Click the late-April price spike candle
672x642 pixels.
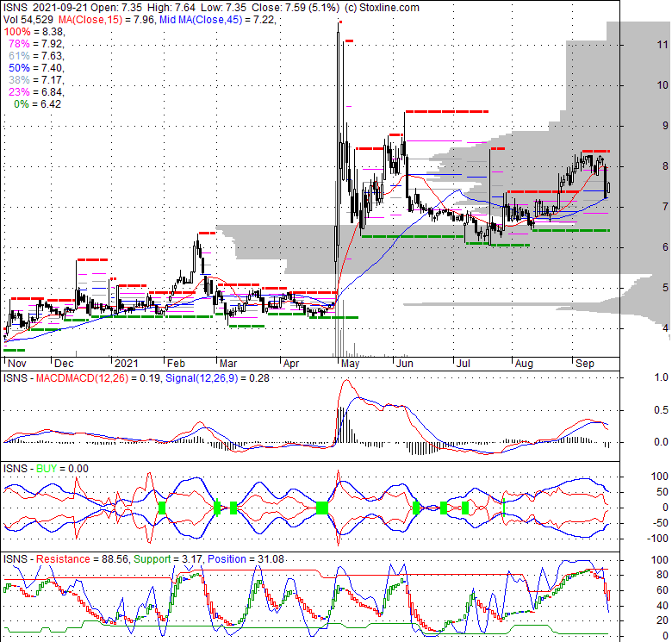tap(339, 138)
